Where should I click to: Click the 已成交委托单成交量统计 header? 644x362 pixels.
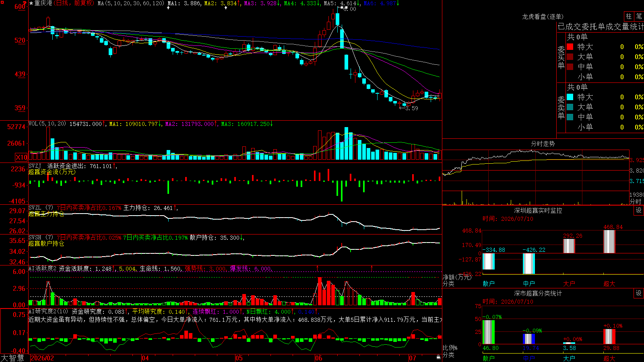tap(601, 27)
